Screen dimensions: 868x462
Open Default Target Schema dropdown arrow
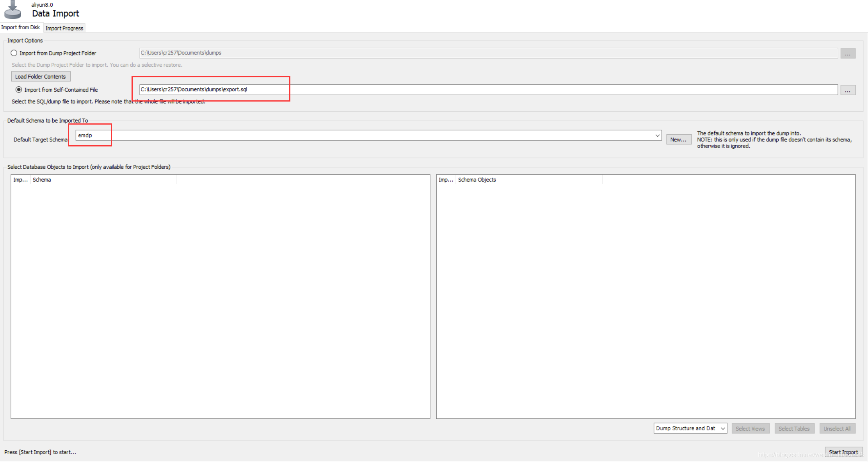657,136
